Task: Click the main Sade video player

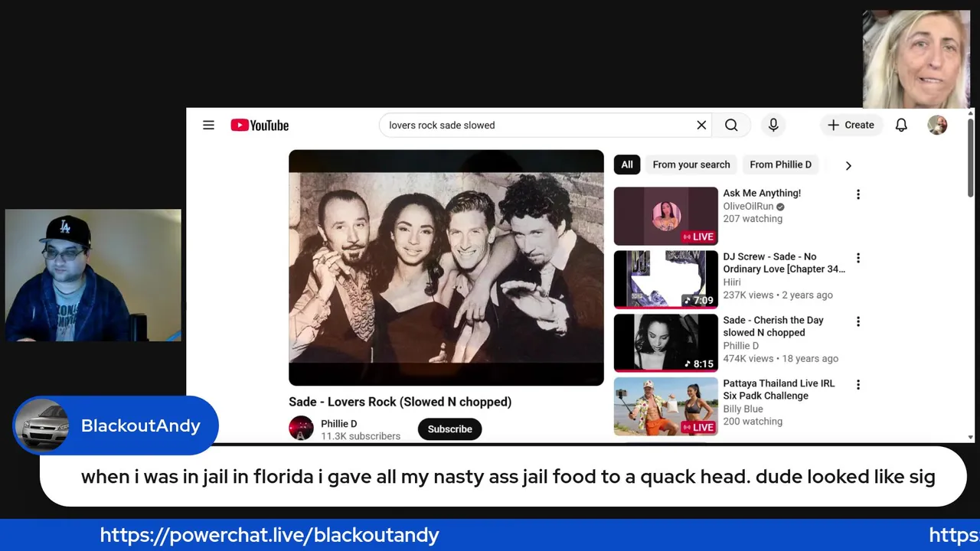Action: point(446,268)
